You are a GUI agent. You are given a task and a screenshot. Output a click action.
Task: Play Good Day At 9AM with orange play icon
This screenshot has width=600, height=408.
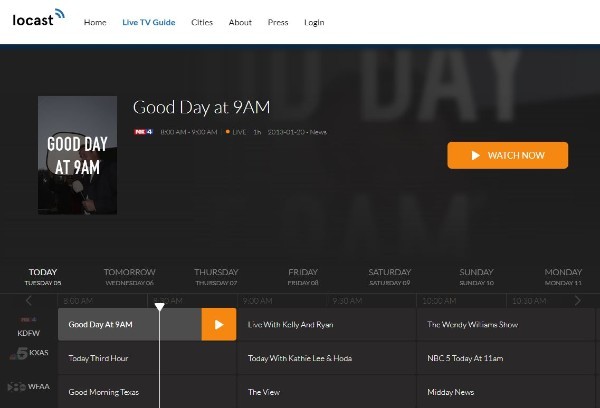(219, 325)
